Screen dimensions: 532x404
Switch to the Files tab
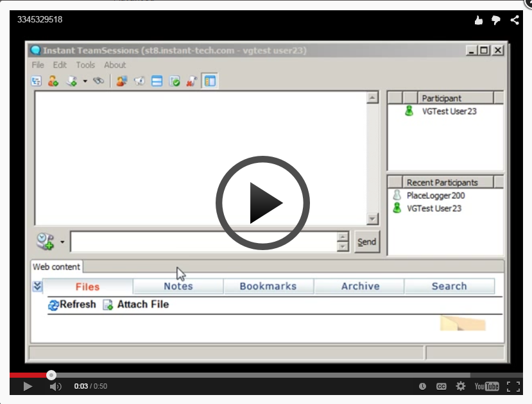click(x=87, y=287)
